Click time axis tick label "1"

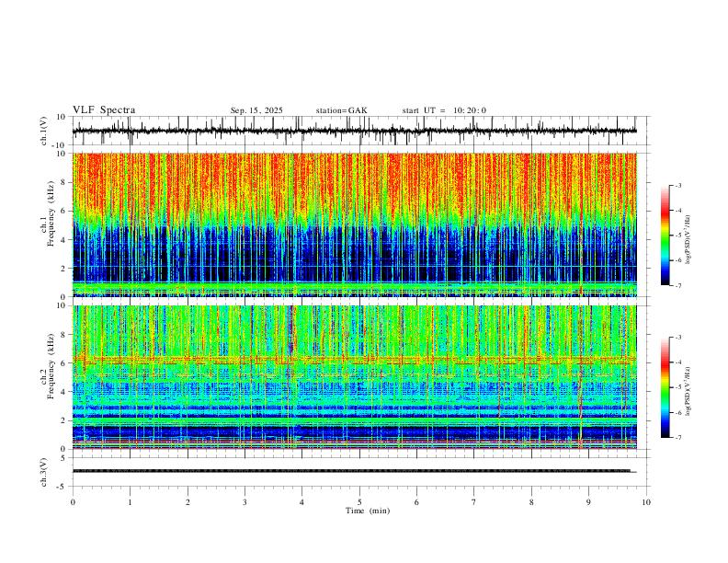131,502
